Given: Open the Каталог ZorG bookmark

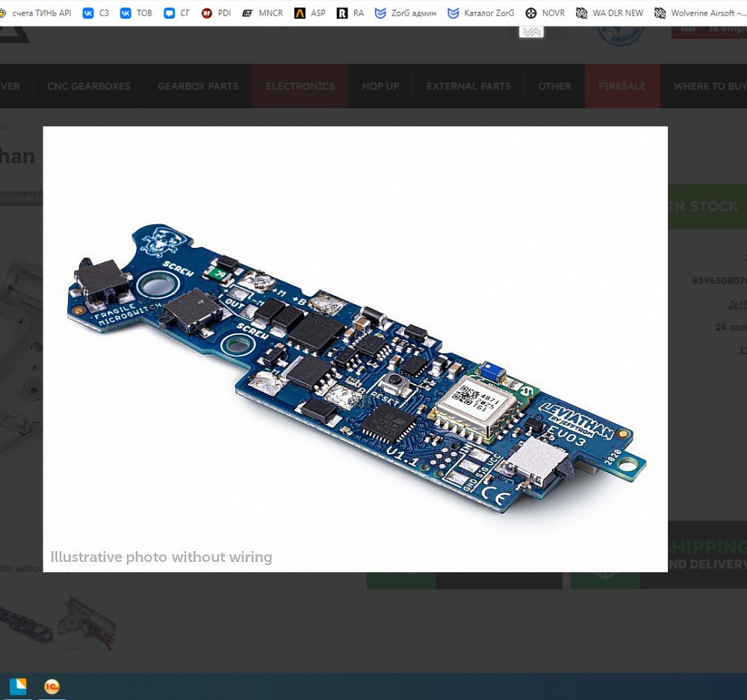Looking at the screenshot, I should pos(481,13).
